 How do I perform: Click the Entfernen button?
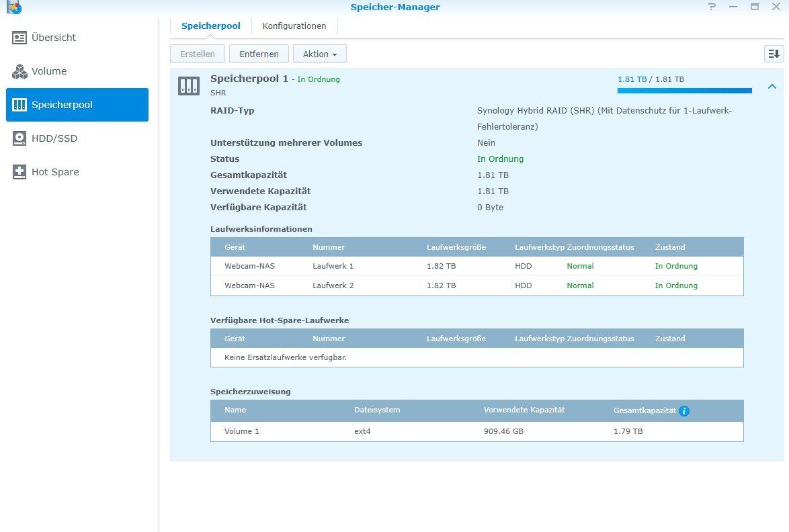[259, 54]
